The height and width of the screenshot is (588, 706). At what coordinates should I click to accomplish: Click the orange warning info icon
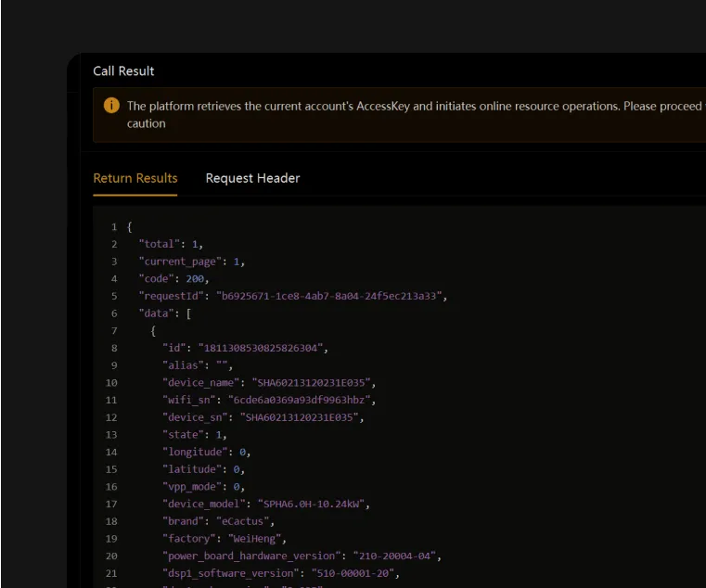coord(111,106)
